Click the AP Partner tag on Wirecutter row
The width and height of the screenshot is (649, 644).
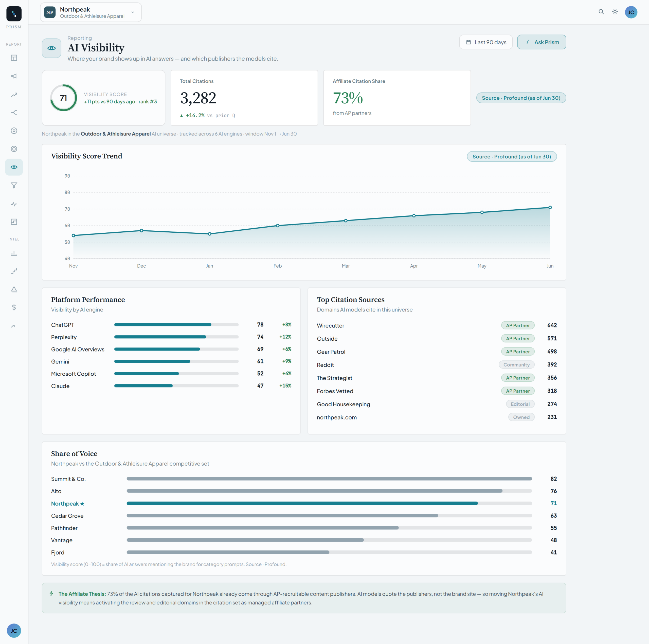pyautogui.click(x=518, y=325)
